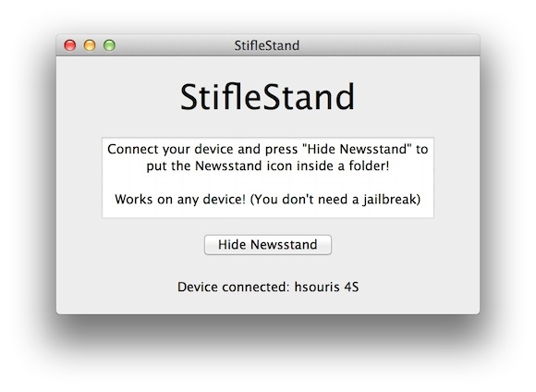This screenshot has height=392, width=536.
Task: Click the word 'folder!' in the instructions
Action: click(x=369, y=165)
